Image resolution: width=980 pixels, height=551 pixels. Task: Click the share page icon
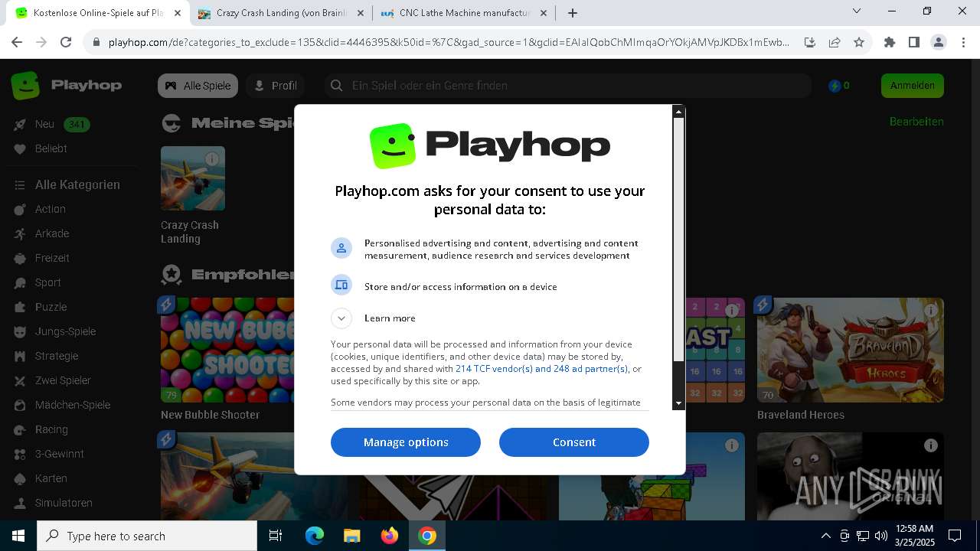tap(835, 43)
